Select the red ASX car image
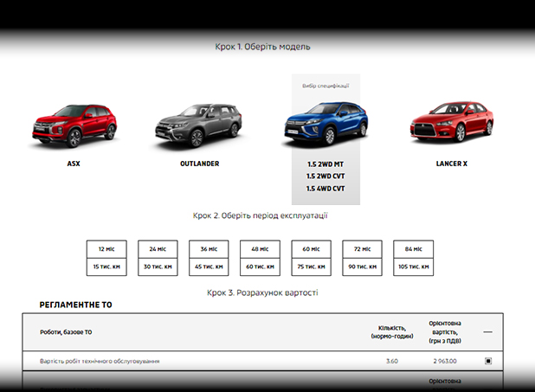Image resolution: width=535 pixels, height=392 pixels. click(73, 125)
